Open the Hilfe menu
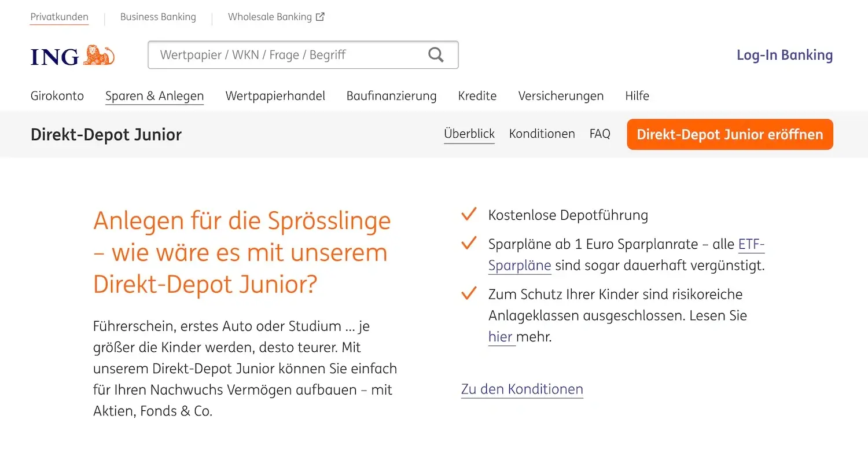Screen dimensions: 868x471 point(637,95)
